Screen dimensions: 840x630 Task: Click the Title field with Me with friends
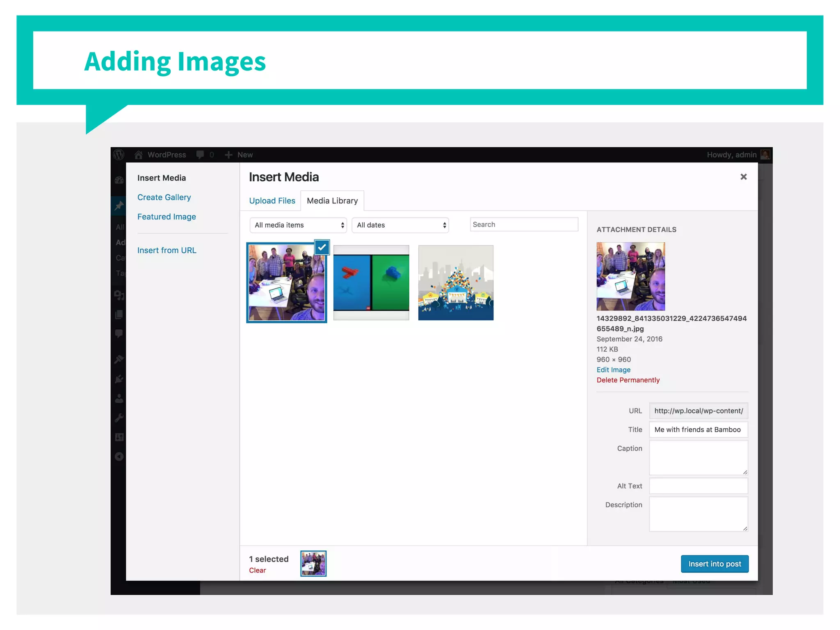tap(698, 429)
